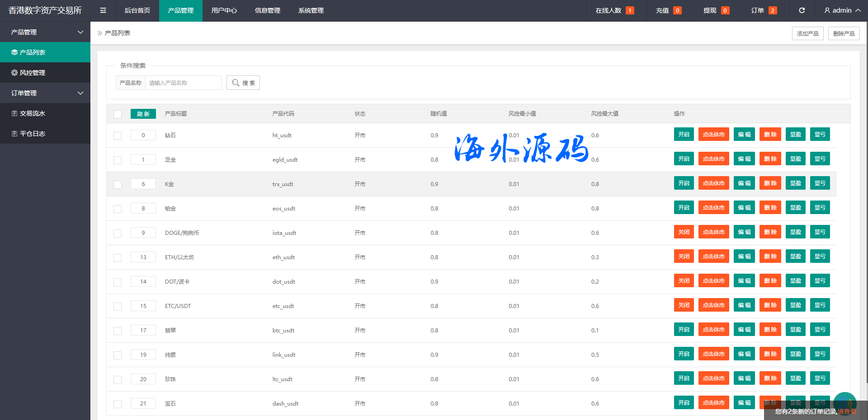Open 交易流水 document icon in sidebar
868x420 pixels.
click(x=14, y=113)
